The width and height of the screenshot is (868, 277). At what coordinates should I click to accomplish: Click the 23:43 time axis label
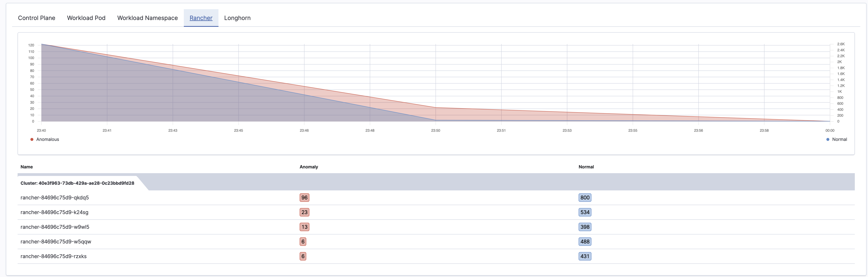[173, 131]
